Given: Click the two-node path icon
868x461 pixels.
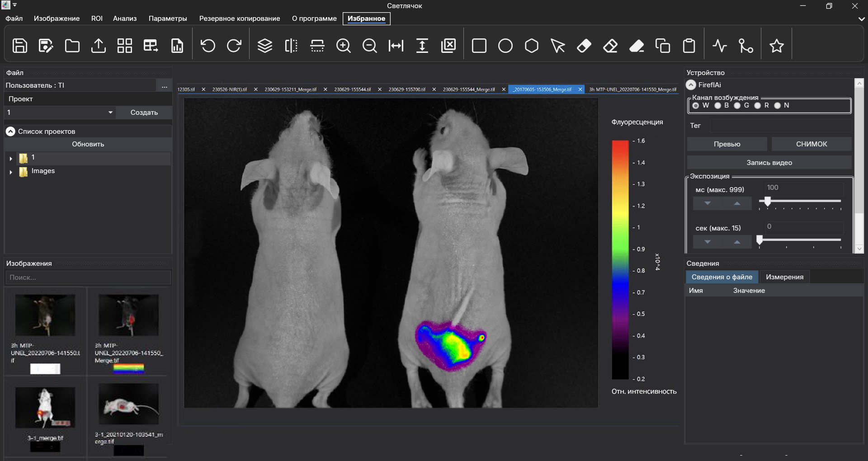Looking at the screenshot, I should [746, 46].
